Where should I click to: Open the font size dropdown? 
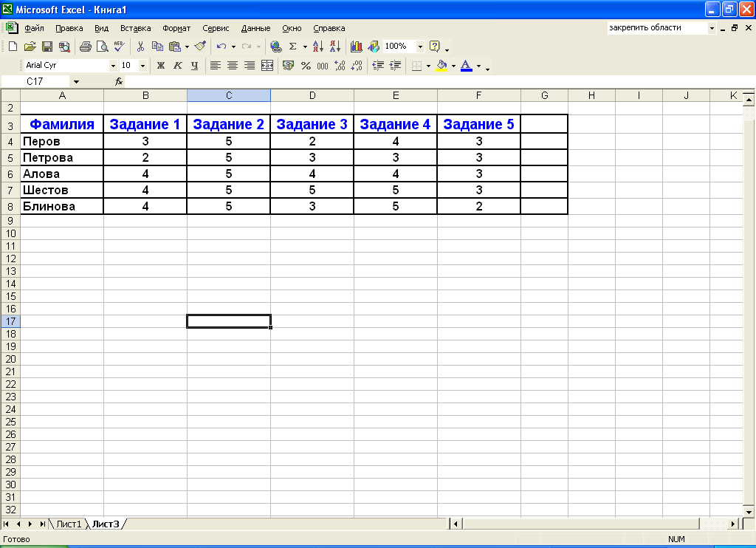click(x=143, y=66)
